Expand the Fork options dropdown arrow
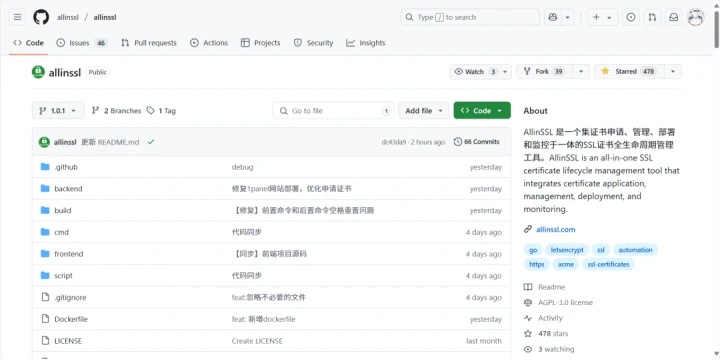 [x=581, y=72]
